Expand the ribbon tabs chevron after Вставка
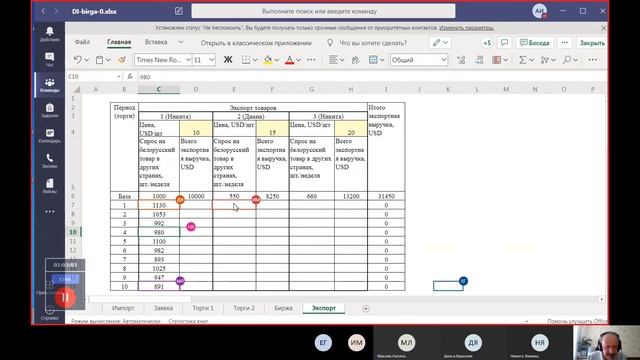Image resolution: width=640 pixels, height=360 pixels. [x=181, y=42]
